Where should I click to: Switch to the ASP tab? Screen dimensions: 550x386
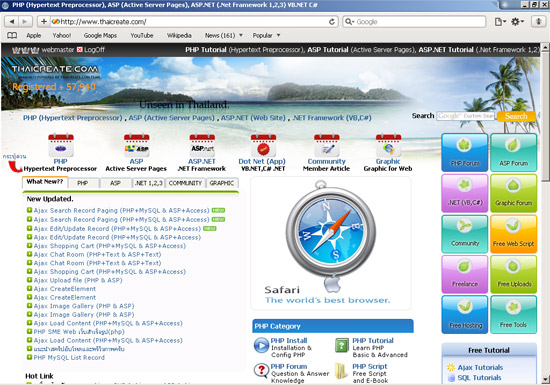pos(115,183)
